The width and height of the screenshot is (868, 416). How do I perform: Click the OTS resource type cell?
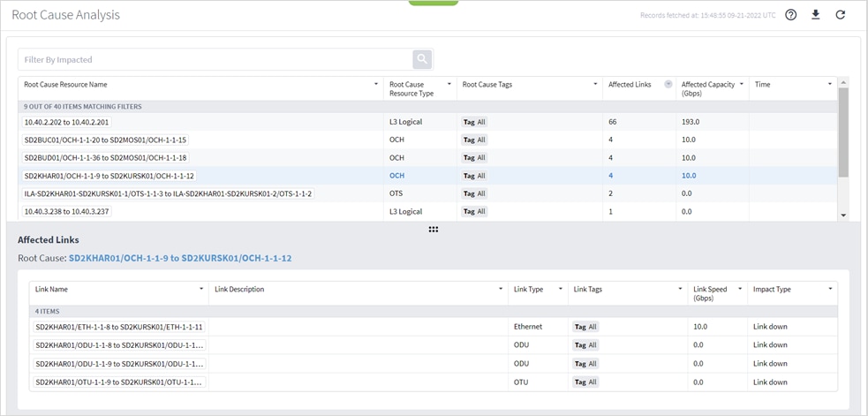coord(396,194)
